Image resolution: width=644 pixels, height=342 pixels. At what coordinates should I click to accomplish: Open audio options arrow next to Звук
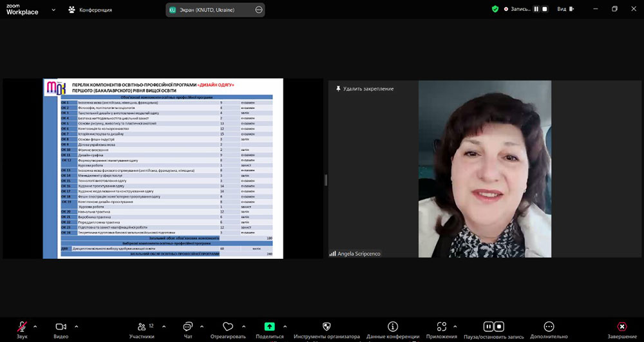click(35, 327)
